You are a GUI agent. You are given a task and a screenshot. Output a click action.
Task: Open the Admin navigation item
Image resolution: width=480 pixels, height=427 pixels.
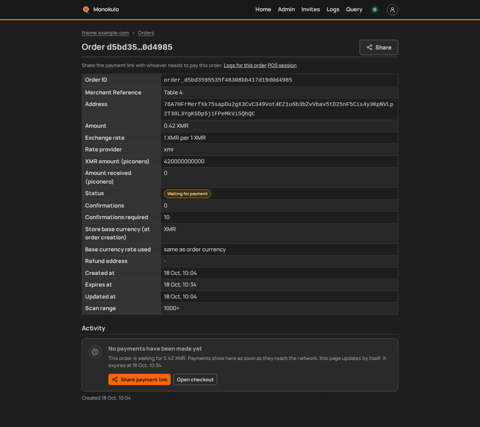pyautogui.click(x=286, y=9)
